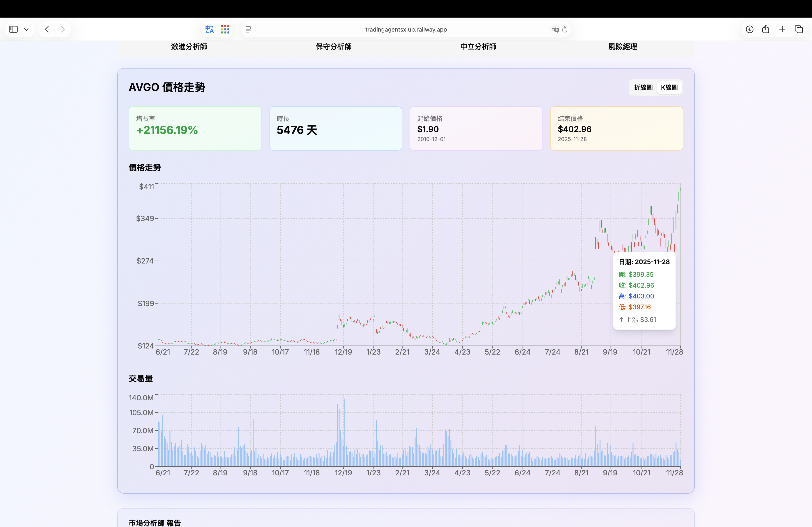
Task: Click the forward navigation arrow
Action: tap(63, 29)
